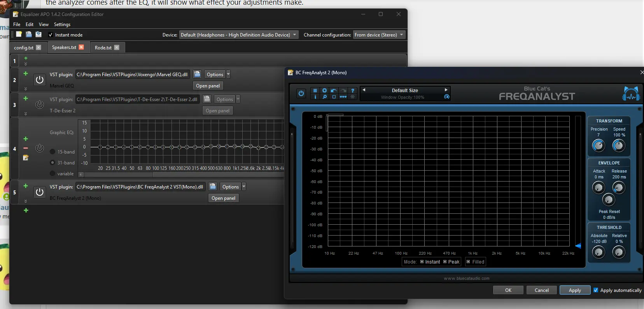Click the FreqAnalyst redo arrow
Screen dimensions: 644x309
[x=343, y=91]
